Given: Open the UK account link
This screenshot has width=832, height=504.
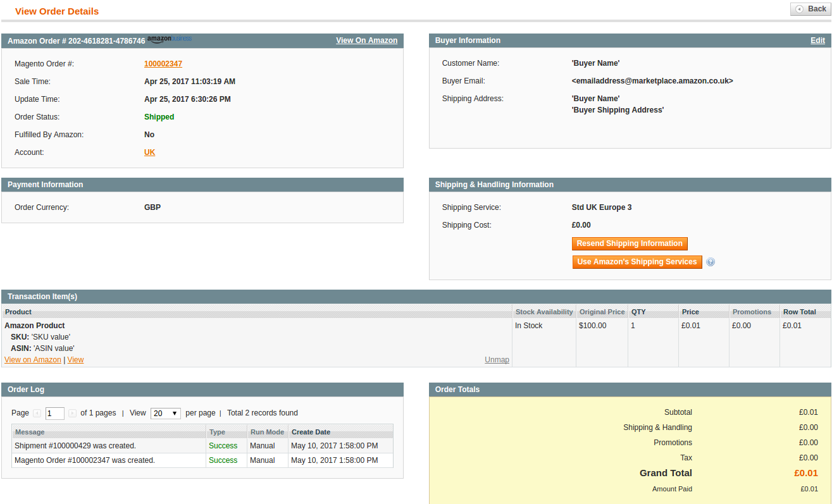Looking at the screenshot, I should (149, 152).
